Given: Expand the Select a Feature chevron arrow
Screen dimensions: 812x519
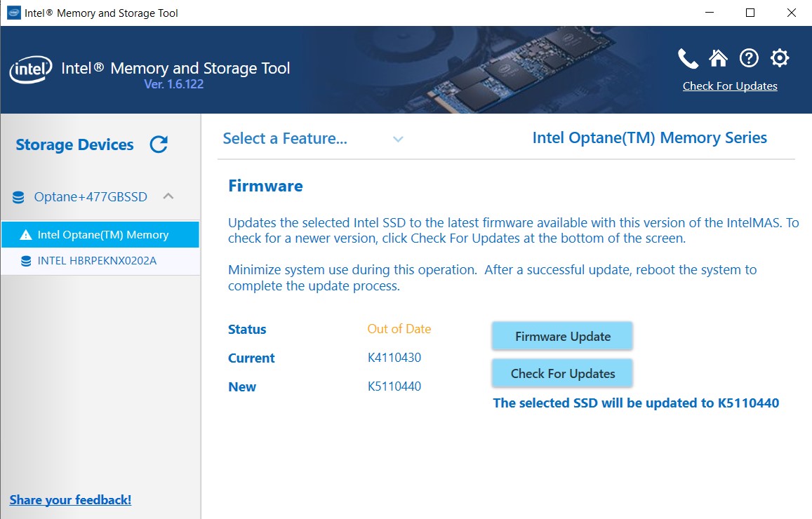Looking at the screenshot, I should [x=398, y=140].
